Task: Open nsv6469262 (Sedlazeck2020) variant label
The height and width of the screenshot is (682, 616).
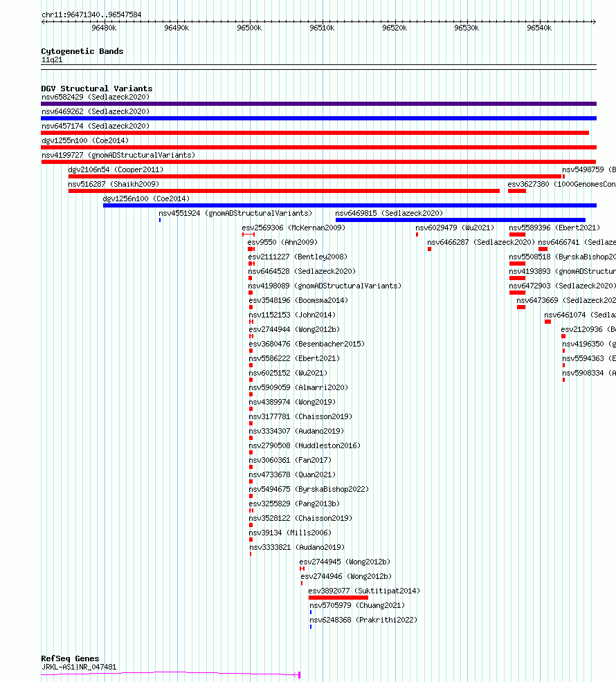Action: coord(96,112)
